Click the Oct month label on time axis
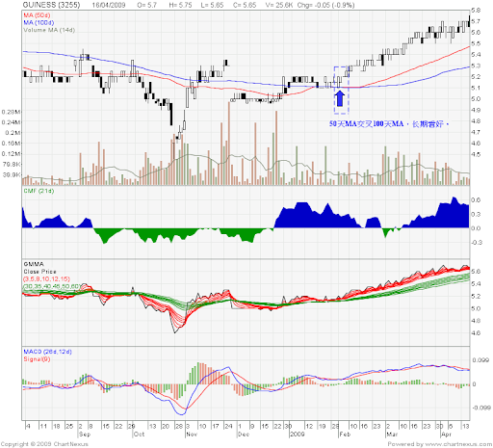493x448 pixels. pyautogui.click(x=139, y=435)
